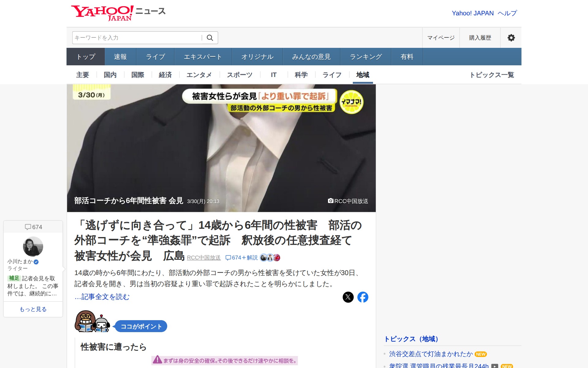The width and height of the screenshot is (588, 368).
Task: Click the keyword search input field
Action: 136,38
